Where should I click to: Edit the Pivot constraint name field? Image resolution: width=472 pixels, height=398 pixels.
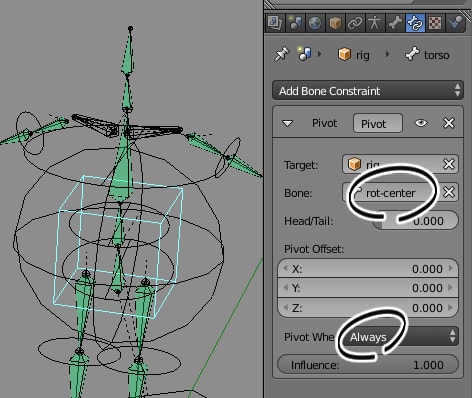coord(378,124)
